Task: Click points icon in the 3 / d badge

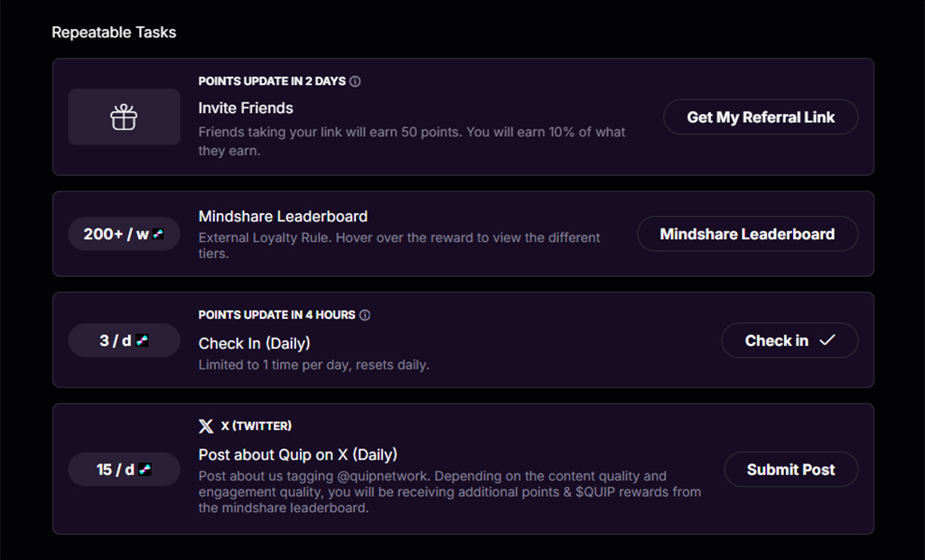Action: [142, 341]
